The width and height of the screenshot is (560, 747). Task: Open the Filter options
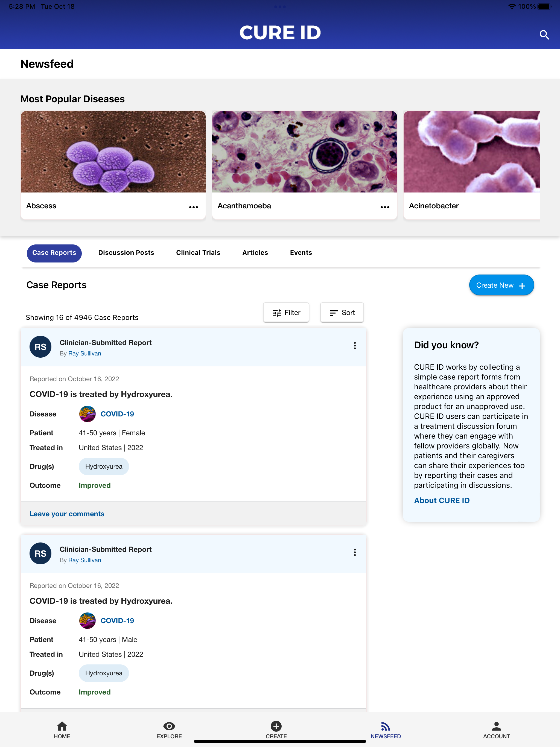(286, 312)
